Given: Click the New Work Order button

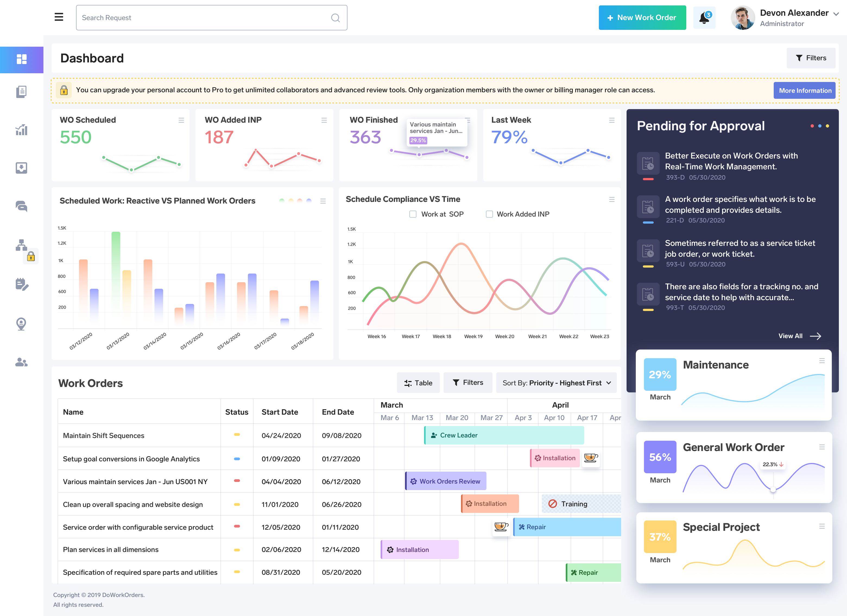Looking at the screenshot, I should pyautogui.click(x=642, y=18).
